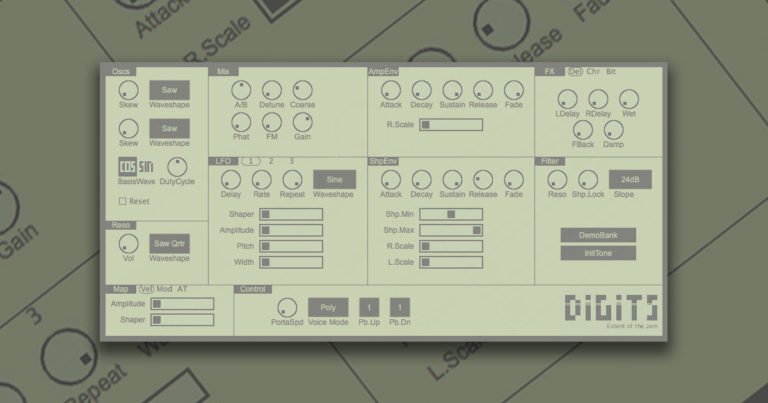
Task: Click the AmpEnv Sustain knob
Action: click(452, 91)
